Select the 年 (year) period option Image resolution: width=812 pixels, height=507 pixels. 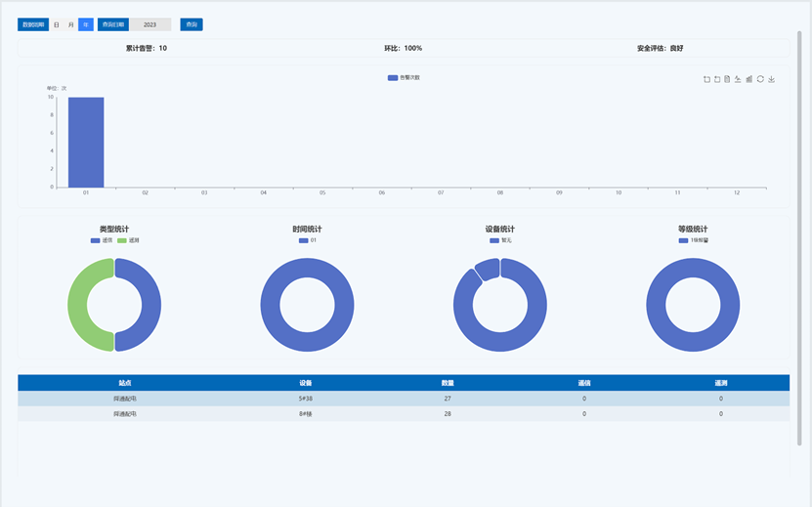(x=86, y=24)
